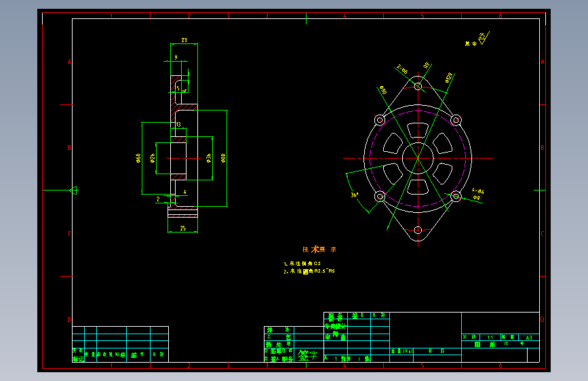Click the '4-φ4' hole callout

(x=477, y=191)
